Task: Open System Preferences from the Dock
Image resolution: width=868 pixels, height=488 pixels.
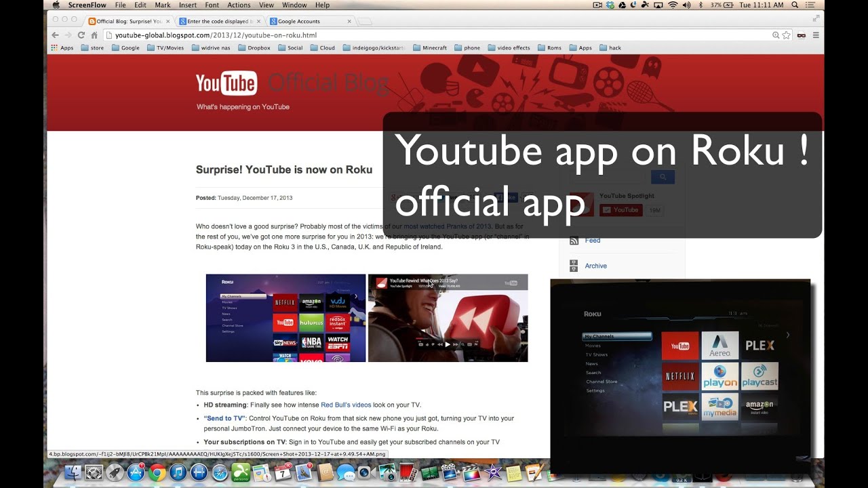Action: (94, 472)
